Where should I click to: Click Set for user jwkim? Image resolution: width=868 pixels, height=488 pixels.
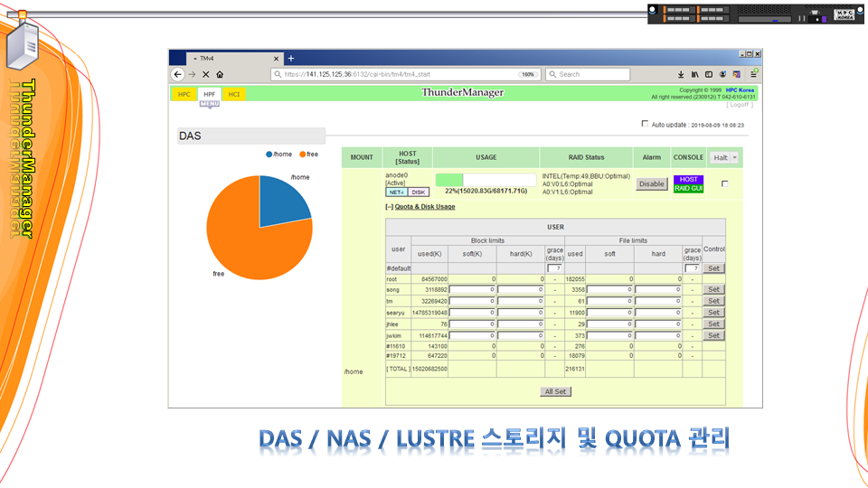[714, 335]
